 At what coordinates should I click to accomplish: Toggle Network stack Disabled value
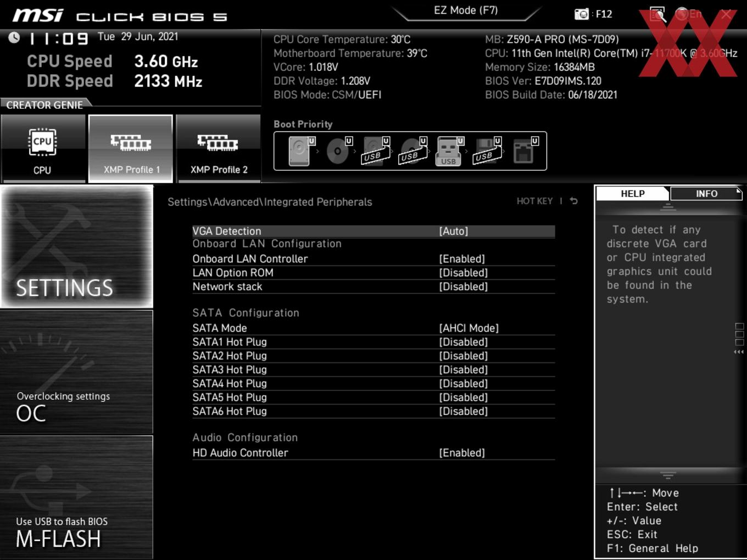[463, 287]
